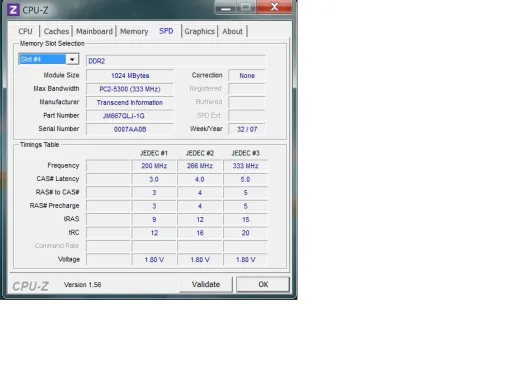Click the JEDEC #3 column header
Viewport: 512px width, 384px height.
point(245,153)
